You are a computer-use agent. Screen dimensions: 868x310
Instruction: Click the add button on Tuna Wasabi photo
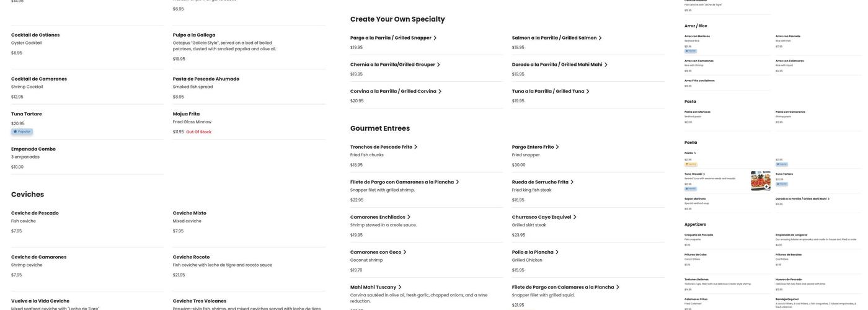point(766,187)
